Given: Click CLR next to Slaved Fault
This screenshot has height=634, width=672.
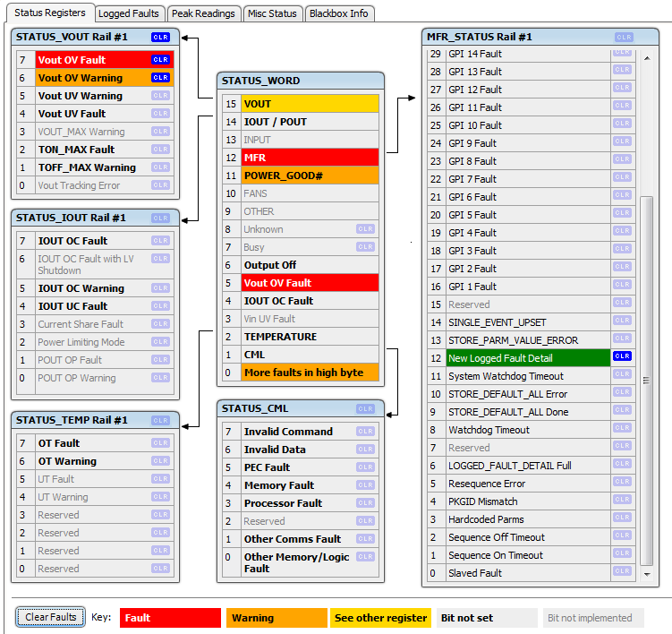Looking at the screenshot, I should click(622, 571).
